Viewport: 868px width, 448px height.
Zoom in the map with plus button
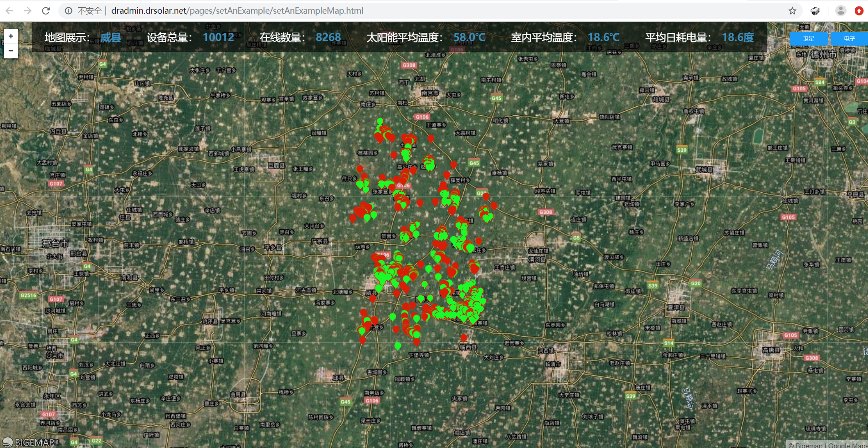coord(11,36)
